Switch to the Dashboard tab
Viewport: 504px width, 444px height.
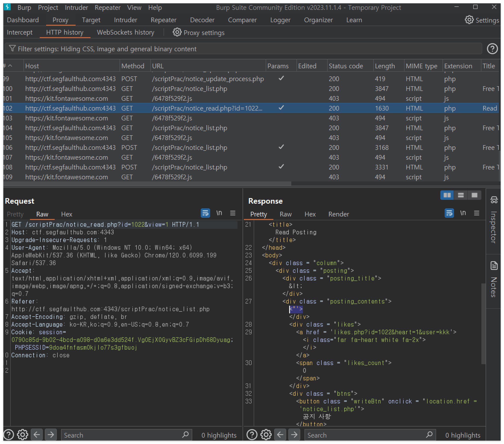(x=23, y=20)
